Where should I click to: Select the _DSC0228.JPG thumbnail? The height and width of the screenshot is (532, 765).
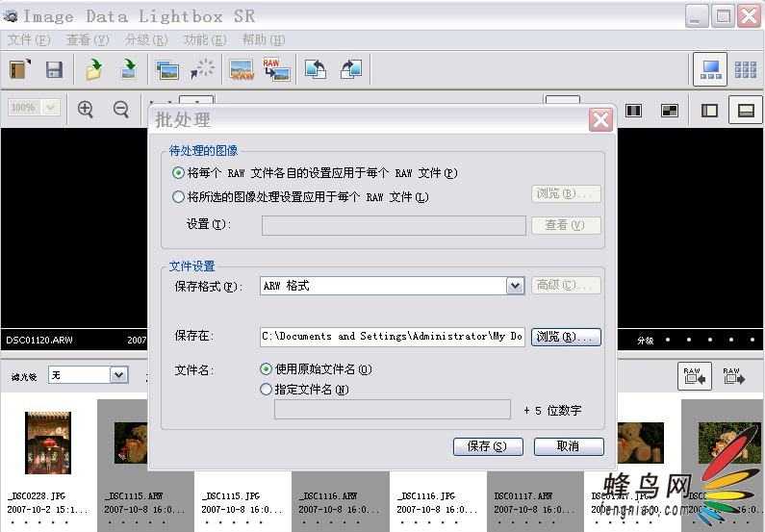(48, 443)
